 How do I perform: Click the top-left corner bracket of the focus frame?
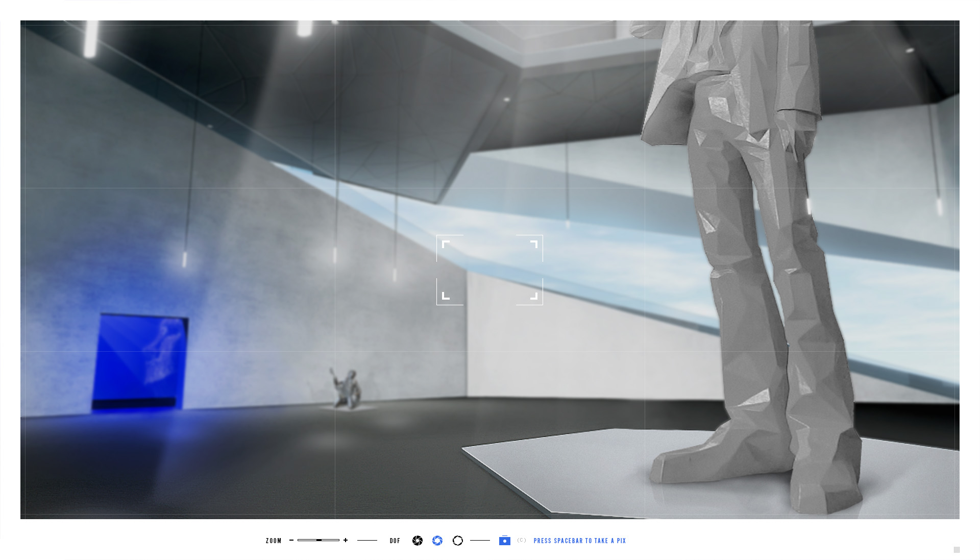point(445,244)
